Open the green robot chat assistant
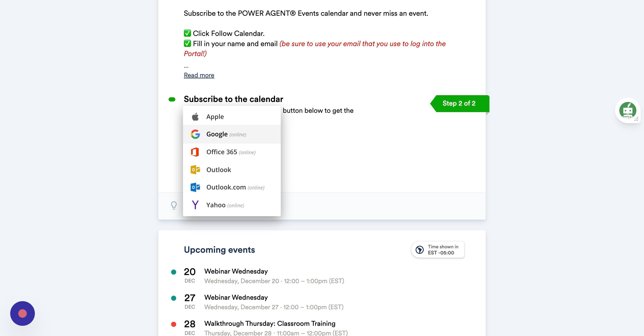The image size is (644, 336). 627,110
